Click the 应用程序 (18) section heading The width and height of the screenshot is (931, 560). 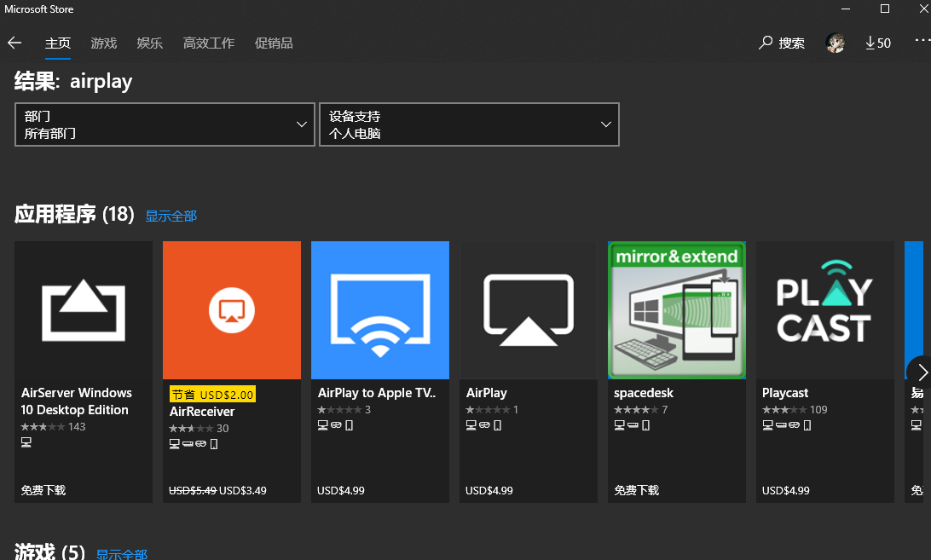(74, 215)
